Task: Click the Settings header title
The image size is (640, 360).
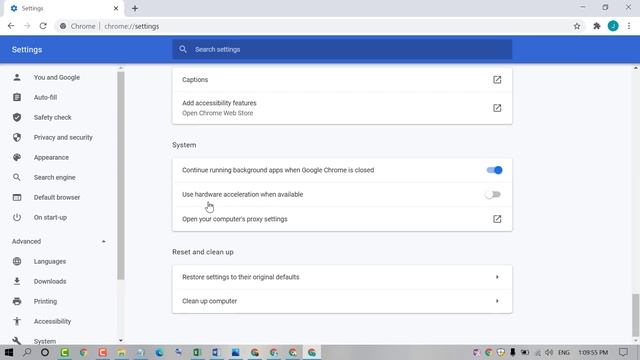Action: pos(27,50)
